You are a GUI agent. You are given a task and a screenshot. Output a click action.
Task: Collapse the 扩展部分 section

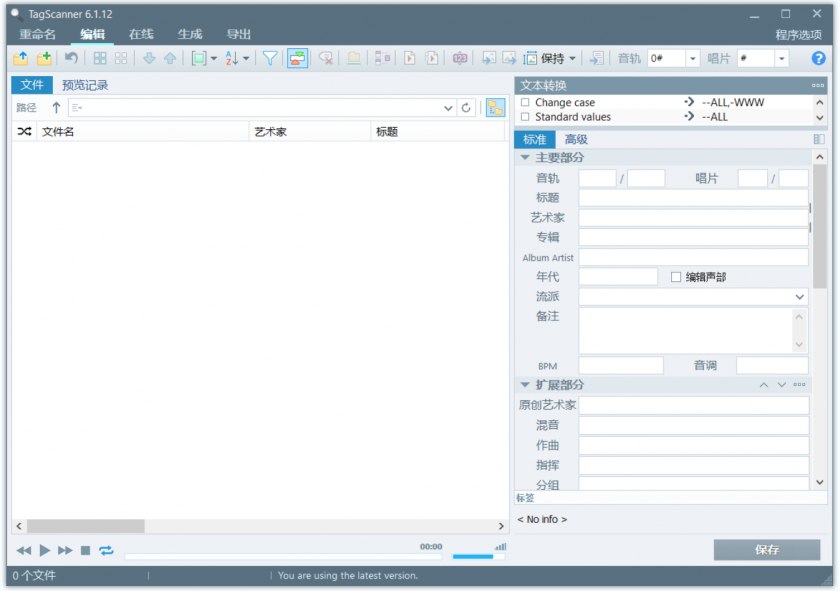[525, 385]
